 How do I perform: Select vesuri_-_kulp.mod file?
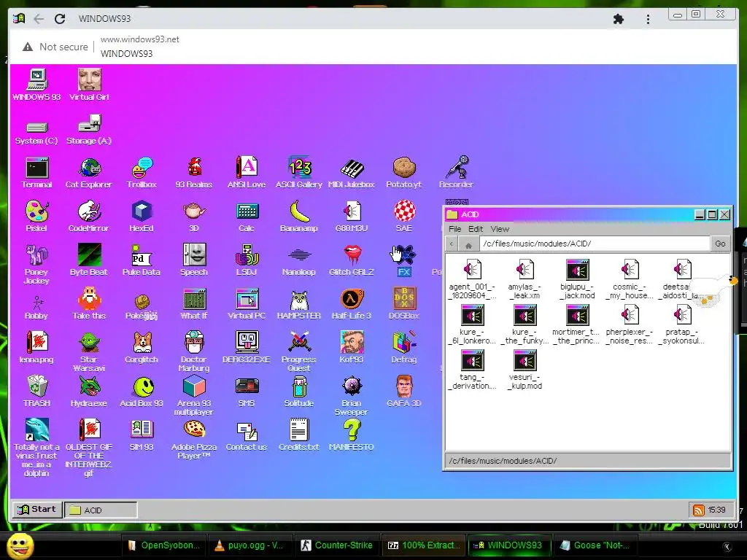(x=525, y=370)
